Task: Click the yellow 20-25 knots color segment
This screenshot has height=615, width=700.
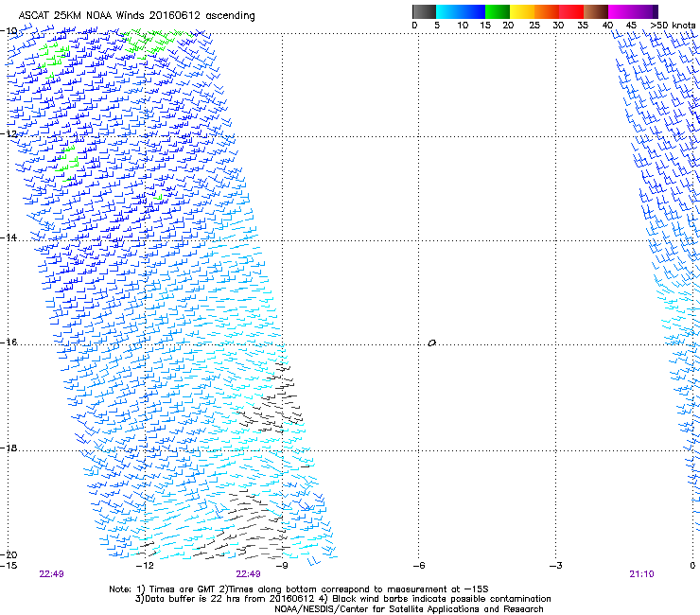Action: point(522,11)
